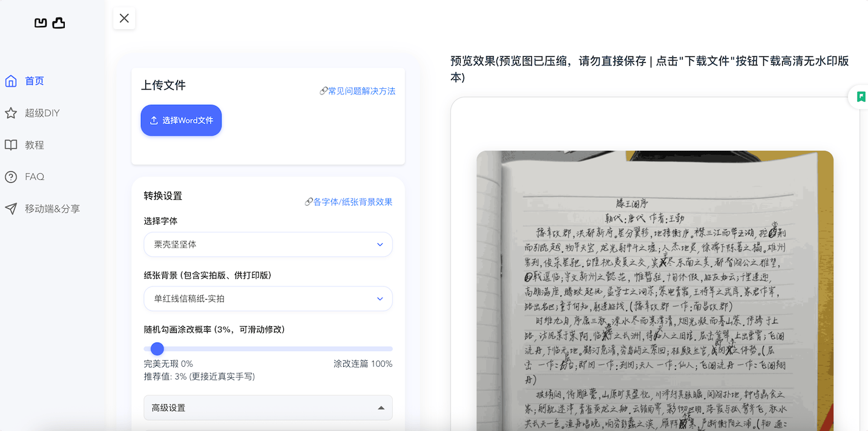Go to 教程 in the sidebar
Viewport: 868px width, 431px height.
tap(35, 145)
